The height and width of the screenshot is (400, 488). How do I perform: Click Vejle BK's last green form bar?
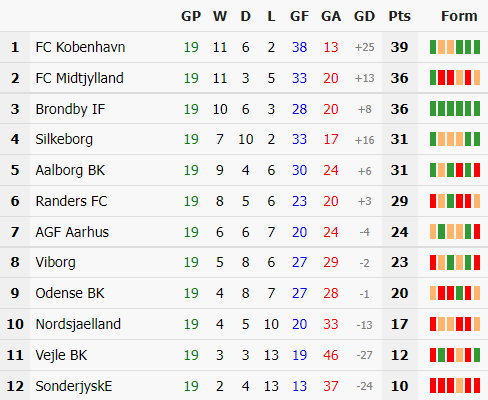click(477, 355)
